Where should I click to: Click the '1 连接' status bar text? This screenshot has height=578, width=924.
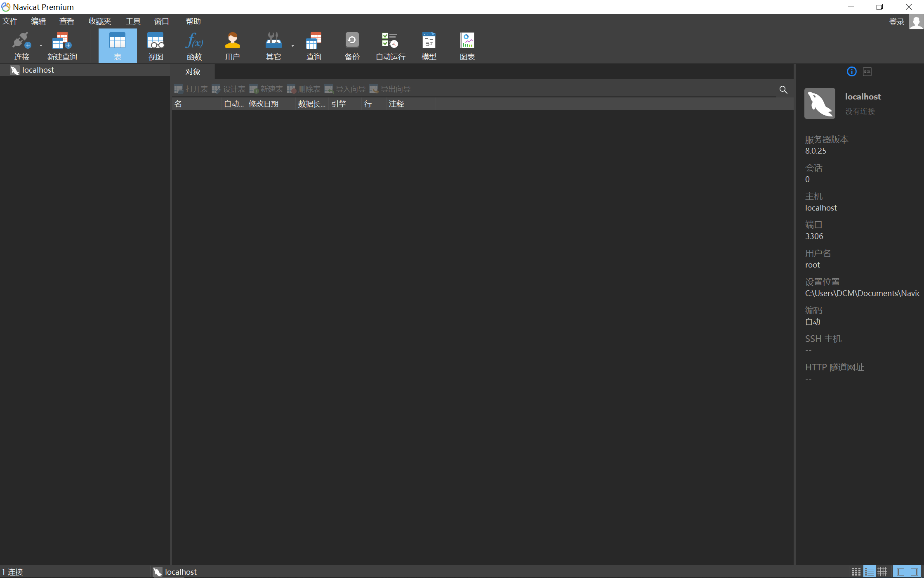tap(12, 572)
